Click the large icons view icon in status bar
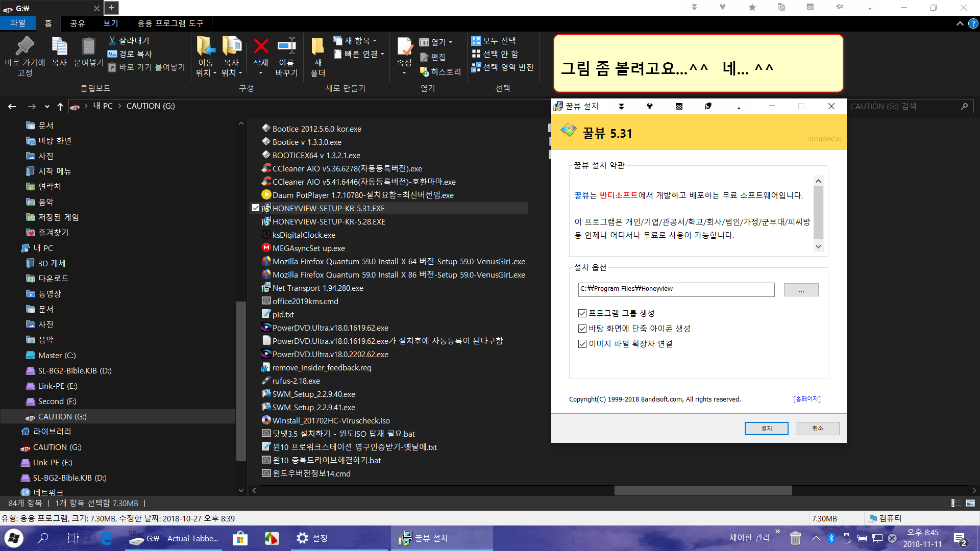 (x=970, y=503)
